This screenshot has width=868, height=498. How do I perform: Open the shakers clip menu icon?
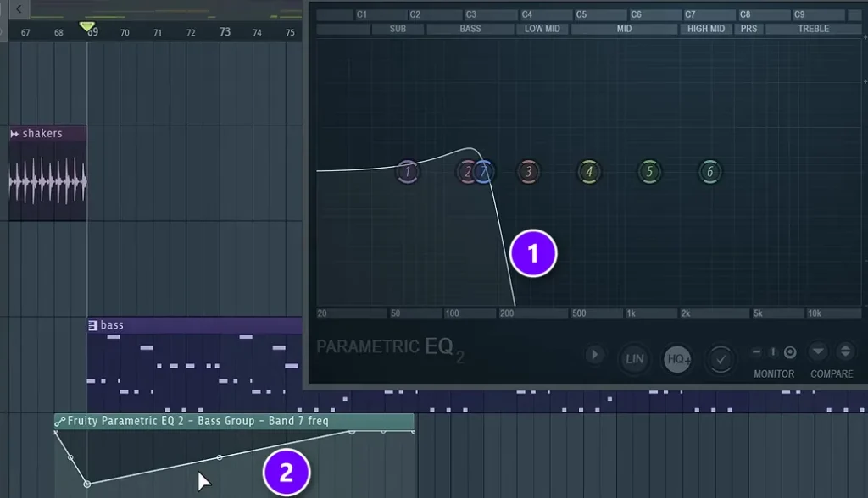tap(14, 134)
